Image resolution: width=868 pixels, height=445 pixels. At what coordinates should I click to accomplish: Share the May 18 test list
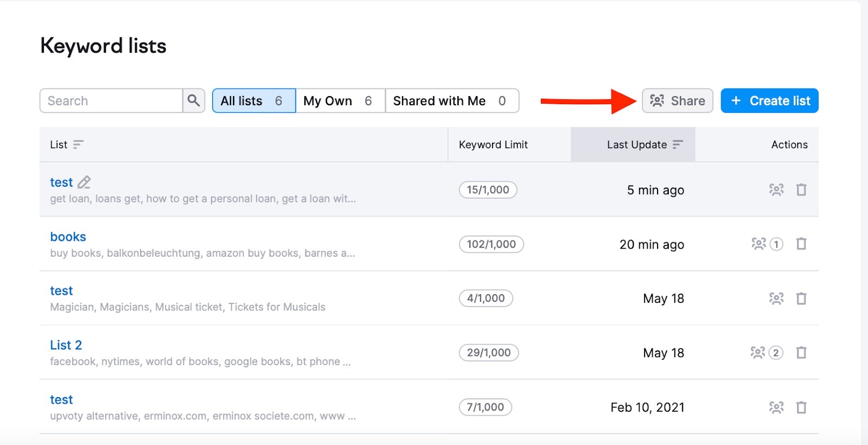click(x=776, y=298)
